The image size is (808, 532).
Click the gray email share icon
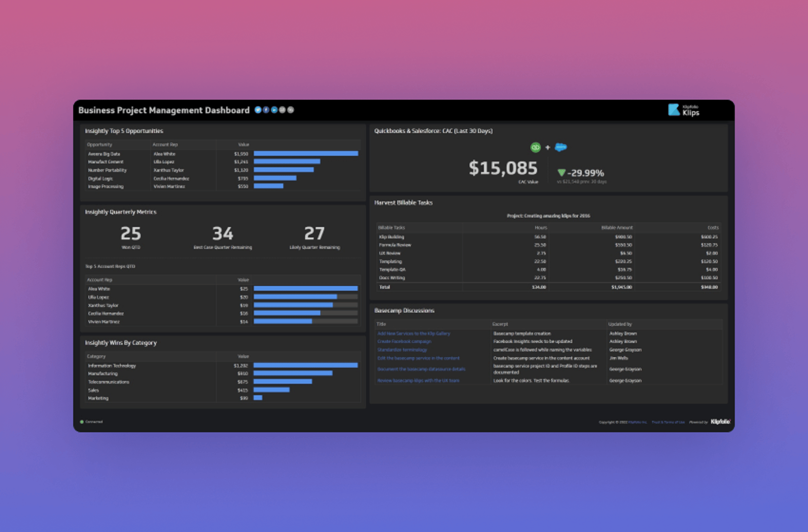(282, 110)
